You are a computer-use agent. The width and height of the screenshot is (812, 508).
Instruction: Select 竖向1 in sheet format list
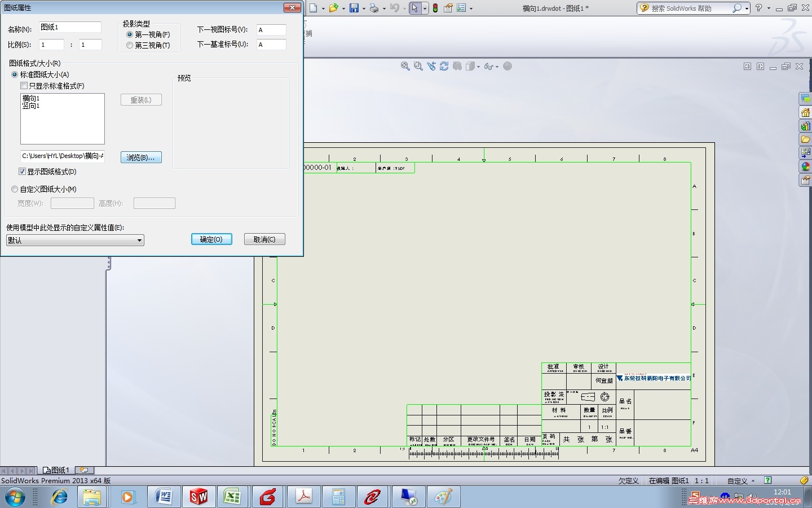31,106
